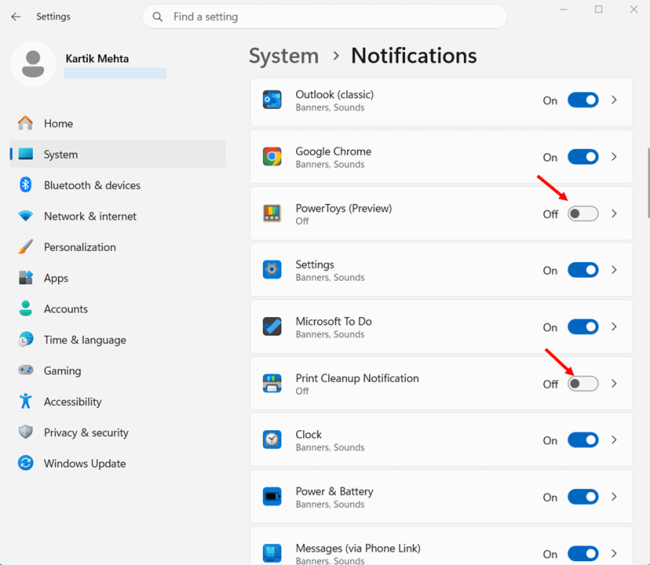
Task: Toggle Messages (via Phone Link) notifications
Action: click(x=583, y=553)
